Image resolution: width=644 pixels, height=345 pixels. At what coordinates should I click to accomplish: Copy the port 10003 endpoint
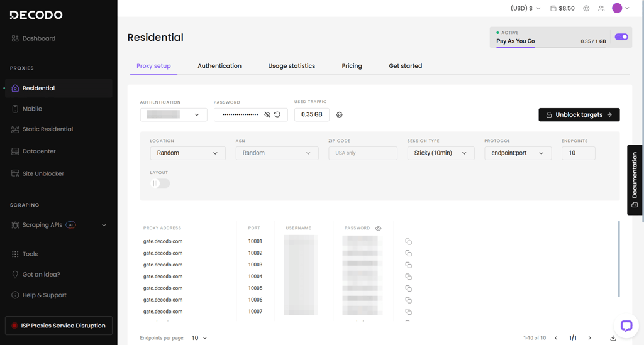[408, 265]
